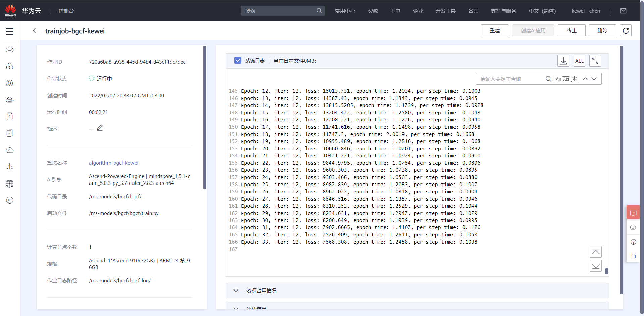
Task: Toggle case-sensitive Aa search option
Action: (x=558, y=79)
